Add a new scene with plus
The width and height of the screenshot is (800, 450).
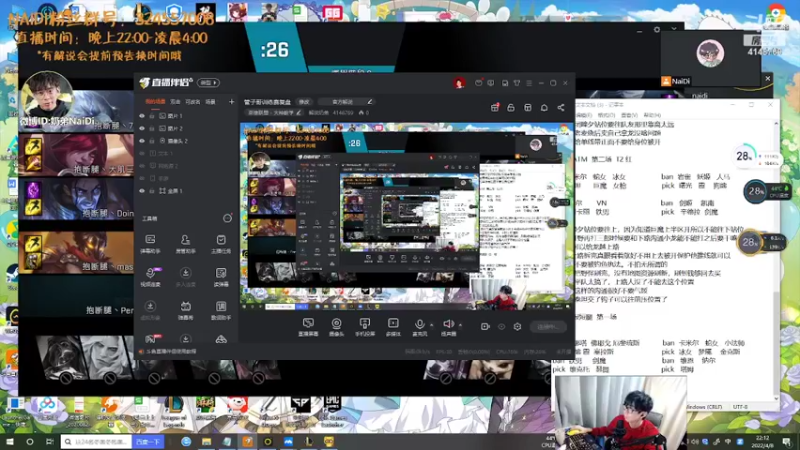pyautogui.click(x=231, y=102)
